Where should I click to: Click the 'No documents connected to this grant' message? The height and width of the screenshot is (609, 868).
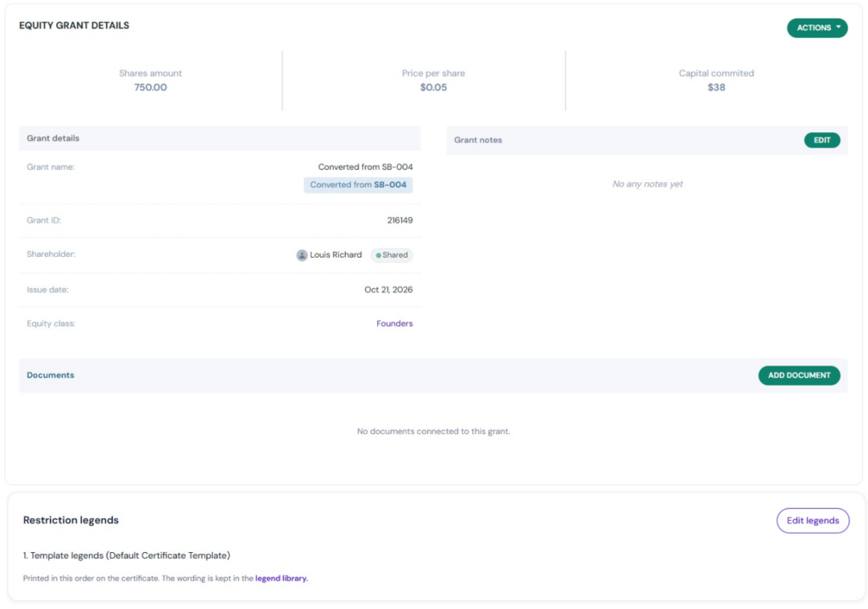433,431
